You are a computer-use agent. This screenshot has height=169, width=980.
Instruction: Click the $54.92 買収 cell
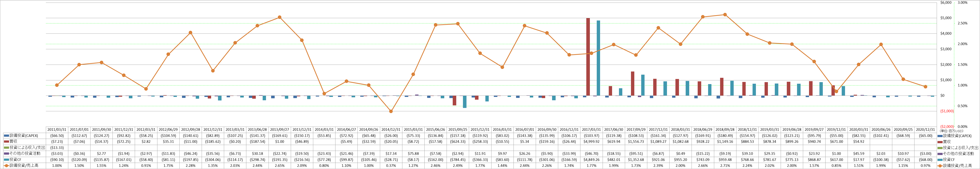[858, 142]
